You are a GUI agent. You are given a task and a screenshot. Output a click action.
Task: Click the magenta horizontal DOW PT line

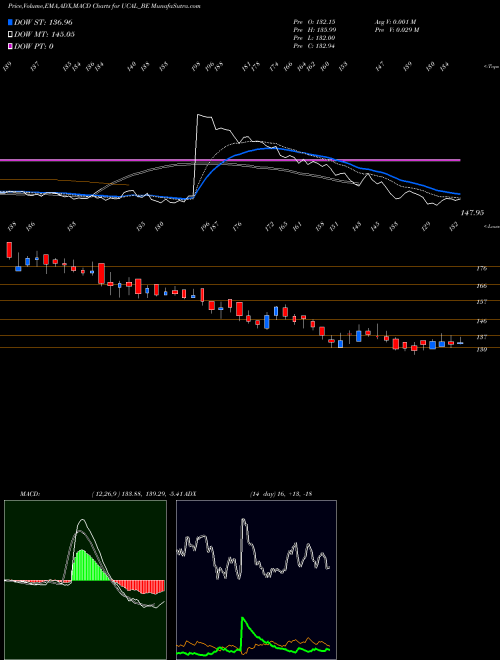pyautogui.click(x=230, y=160)
